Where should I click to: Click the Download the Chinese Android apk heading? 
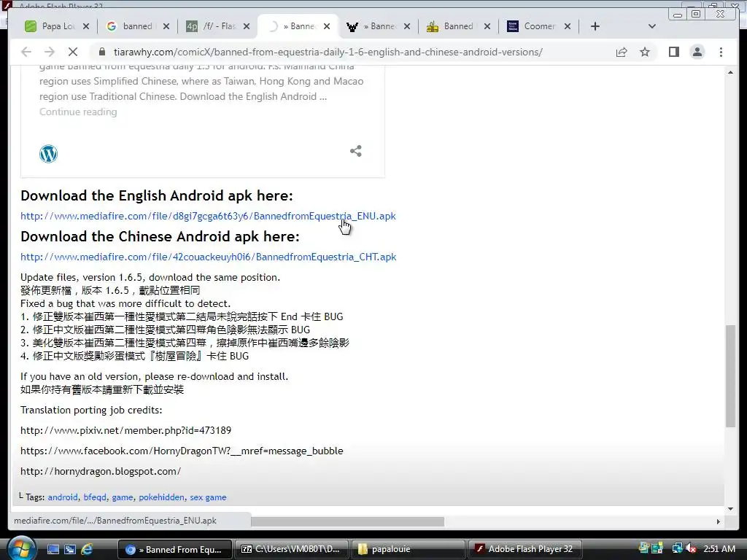(x=160, y=236)
